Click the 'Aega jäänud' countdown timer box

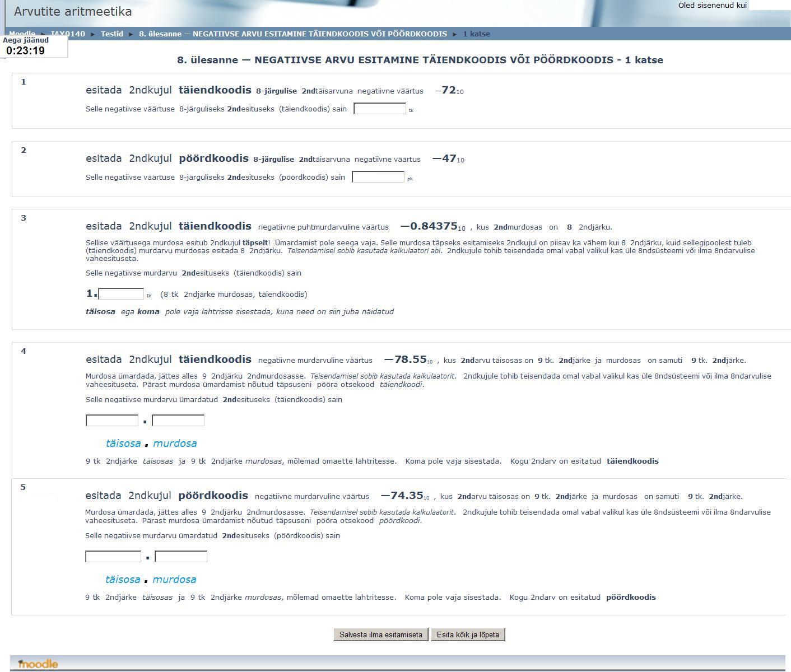tap(34, 46)
